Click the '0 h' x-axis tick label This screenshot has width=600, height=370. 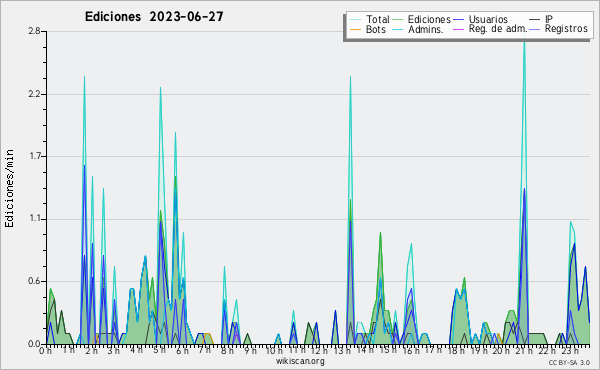[x=46, y=351]
